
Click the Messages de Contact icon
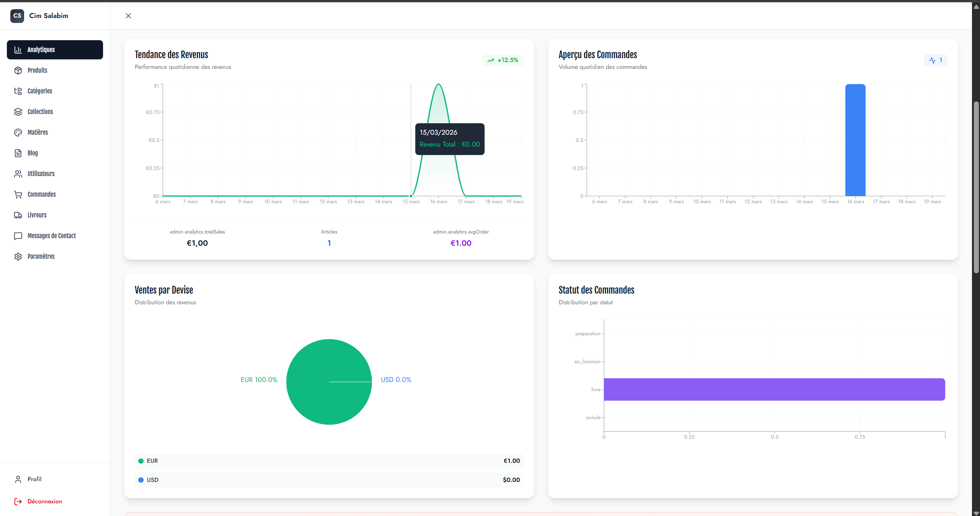point(18,236)
